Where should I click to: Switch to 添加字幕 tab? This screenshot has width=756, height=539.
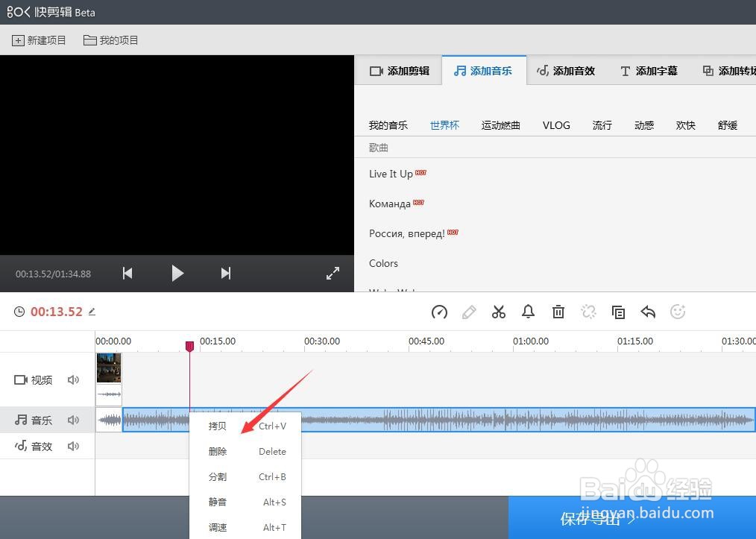[x=649, y=71]
